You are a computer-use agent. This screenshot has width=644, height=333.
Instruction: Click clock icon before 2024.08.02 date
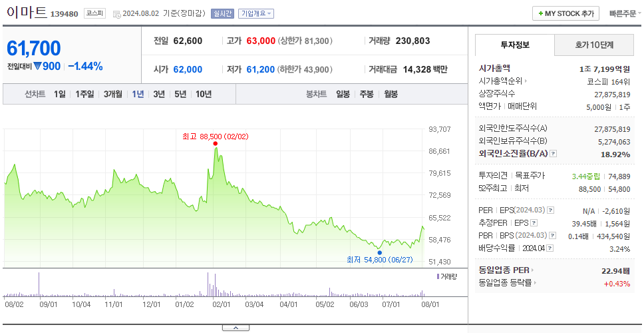116,14
